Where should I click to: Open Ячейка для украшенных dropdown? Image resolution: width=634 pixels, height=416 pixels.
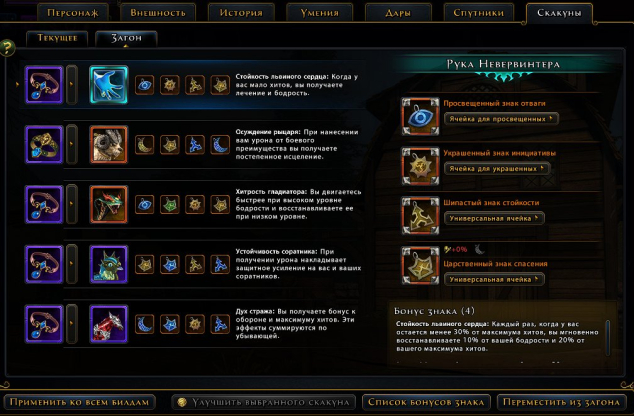(x=497, y=169)
